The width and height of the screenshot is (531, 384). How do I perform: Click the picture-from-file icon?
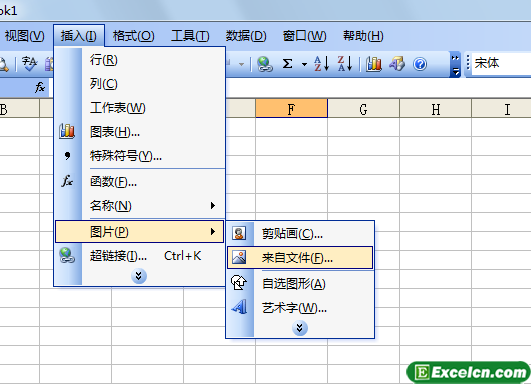point(239,258)
